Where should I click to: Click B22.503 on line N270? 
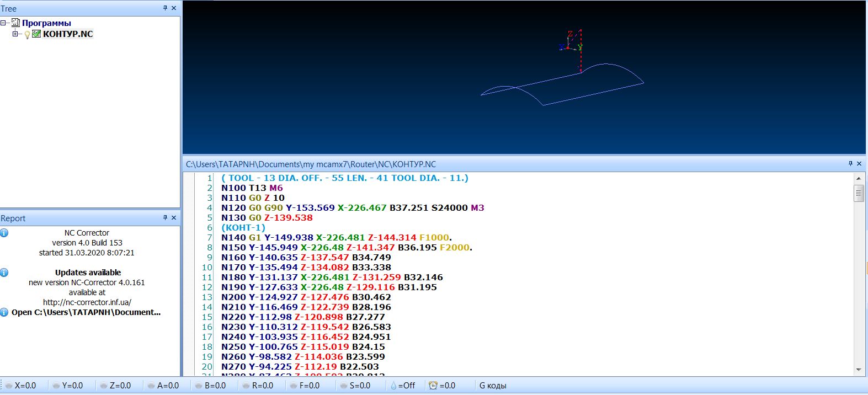pos(360,367)
